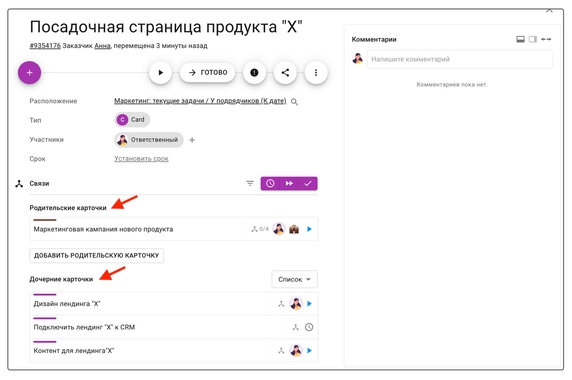Open the filter icon in Связи
Viewport: 572px width, 380px height.
tap(250, 183)
